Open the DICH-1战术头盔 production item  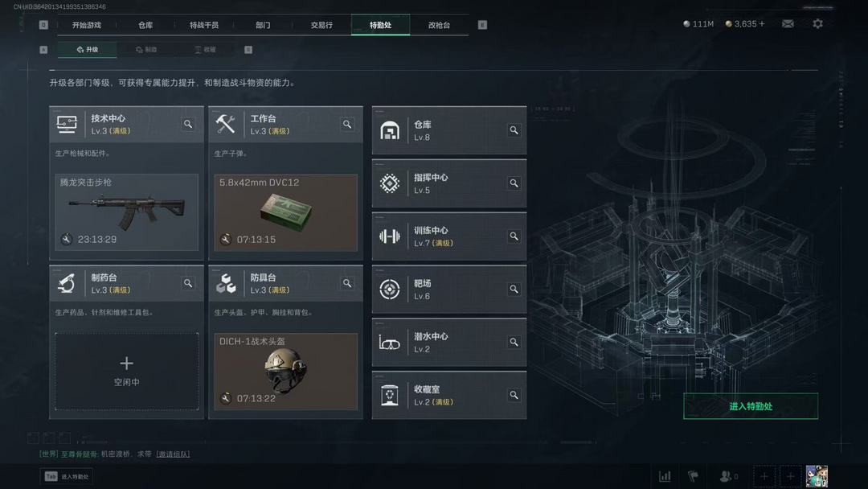click(x=285, y=372)
